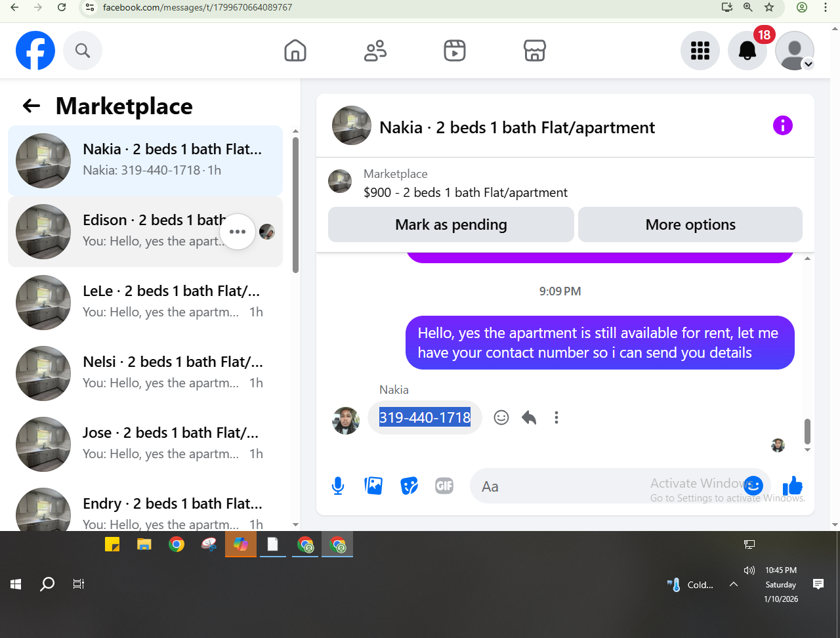The width and height of the screenshot is (840, 638).
Task: Open Windows taskbar search
Action: point(47,584)
